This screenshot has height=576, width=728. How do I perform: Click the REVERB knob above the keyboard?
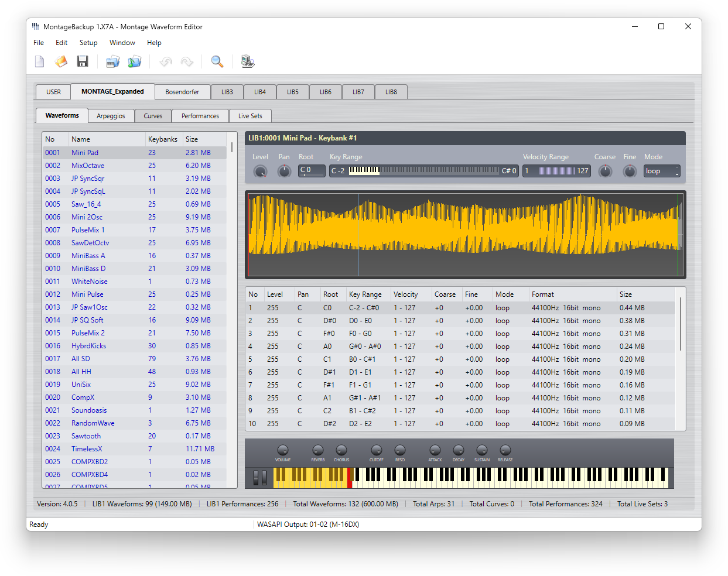(x=318, y=450)
